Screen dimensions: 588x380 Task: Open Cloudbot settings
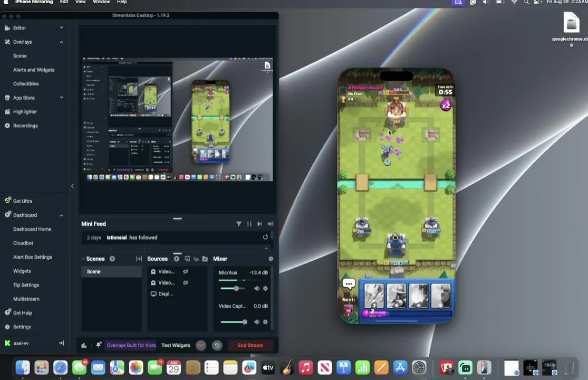[23, 243]
